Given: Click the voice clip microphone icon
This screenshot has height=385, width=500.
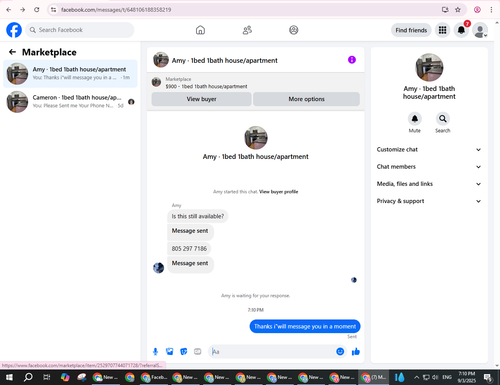Looking at the screenshot, I should click(x=155, y=351).
